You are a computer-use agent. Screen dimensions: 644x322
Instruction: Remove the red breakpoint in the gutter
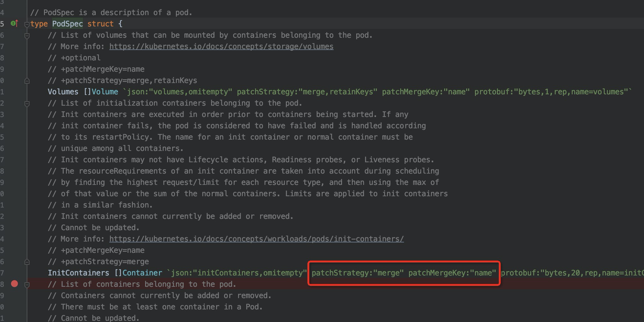tap(14, 284)
